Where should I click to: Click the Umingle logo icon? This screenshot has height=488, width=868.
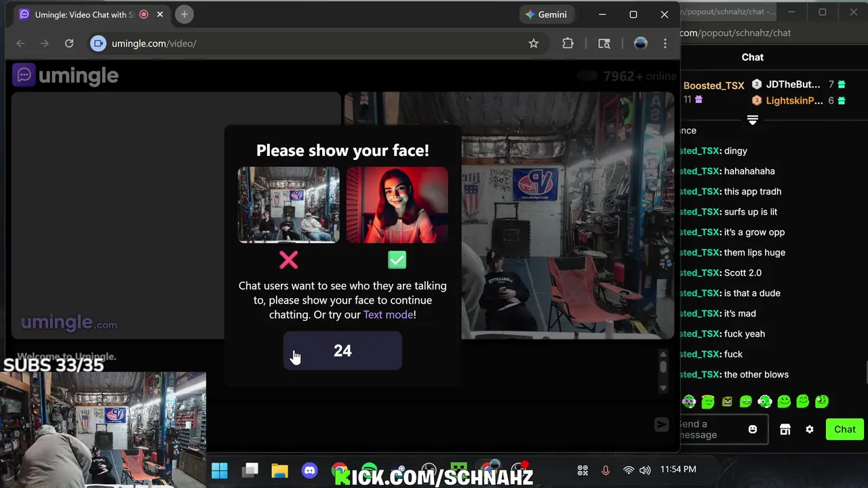(x=24, y=75)
